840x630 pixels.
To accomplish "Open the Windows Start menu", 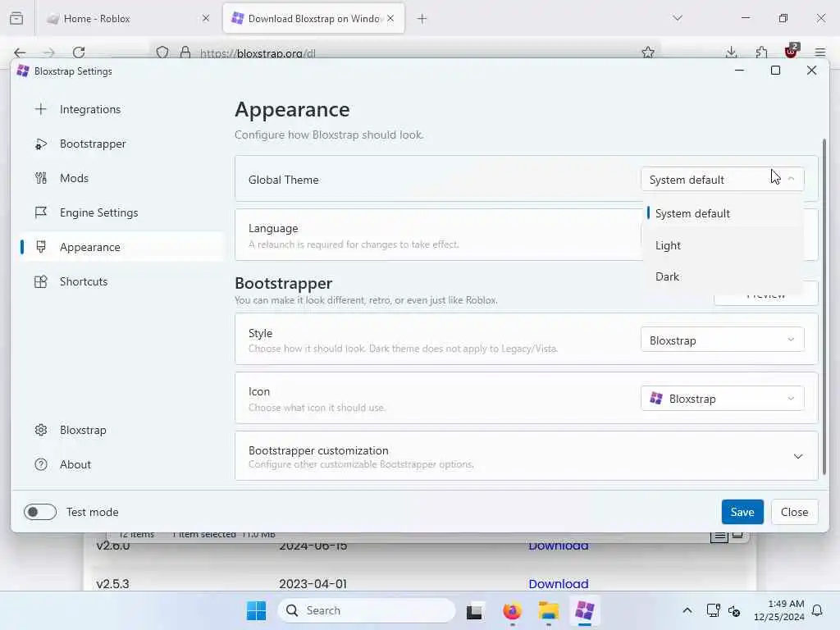I will point(256,610).
